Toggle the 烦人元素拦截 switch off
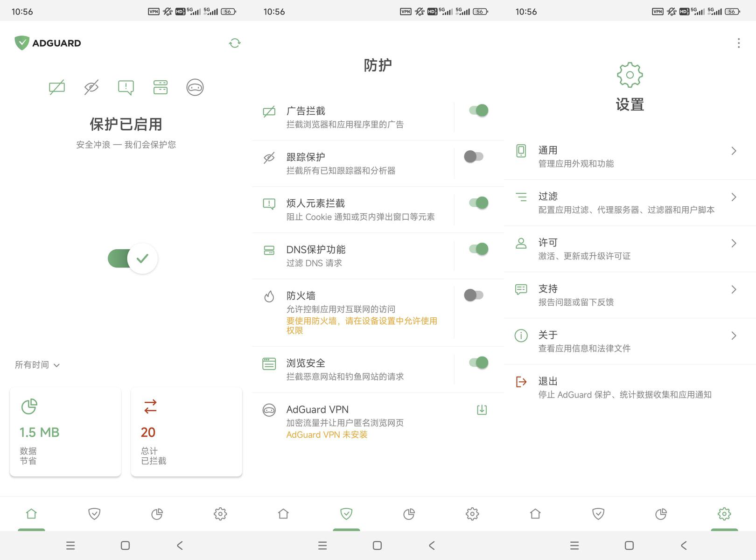 click(479, 203)
